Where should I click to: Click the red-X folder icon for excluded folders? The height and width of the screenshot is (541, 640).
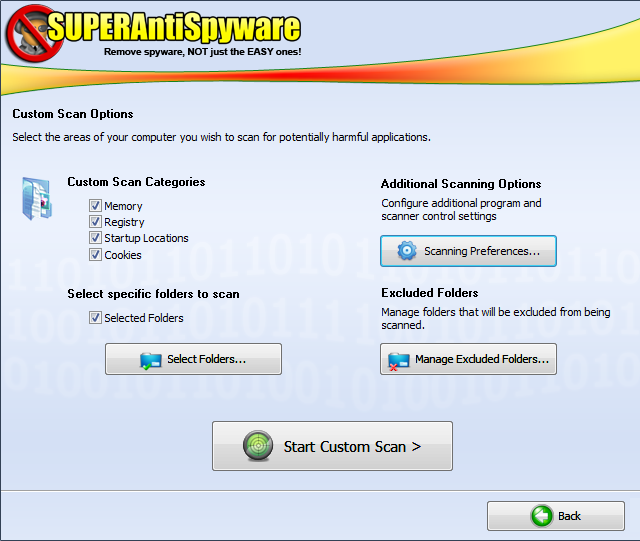399,361
